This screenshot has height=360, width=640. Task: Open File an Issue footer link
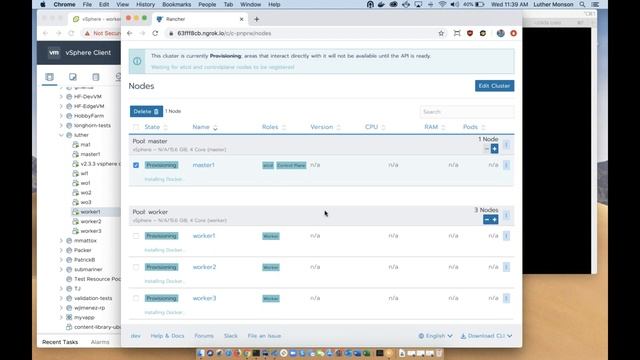click(264, 336)
